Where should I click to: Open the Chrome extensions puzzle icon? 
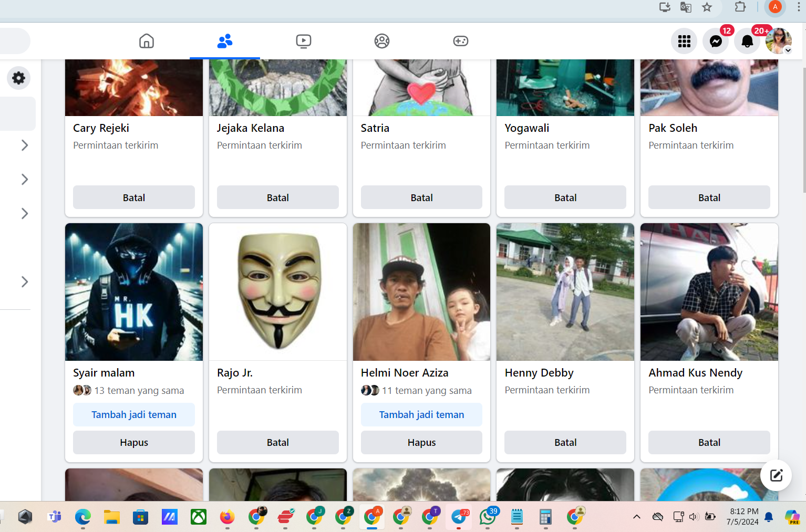tap(740, 7)
